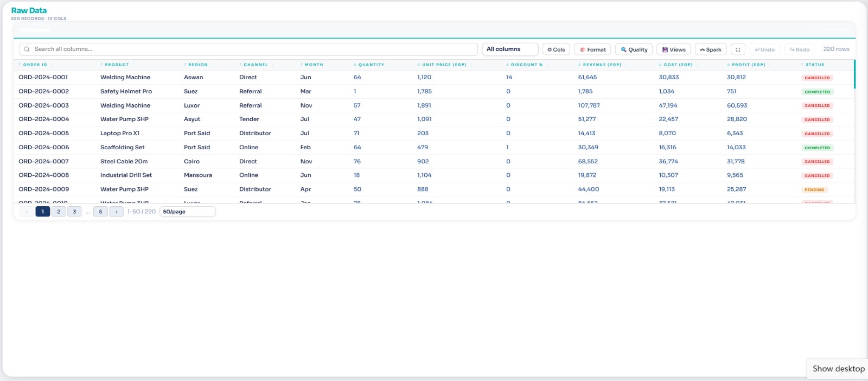Screen dimensions: 868x381
Task: Click Tender channel cell
Action: [x=249, y=119]
